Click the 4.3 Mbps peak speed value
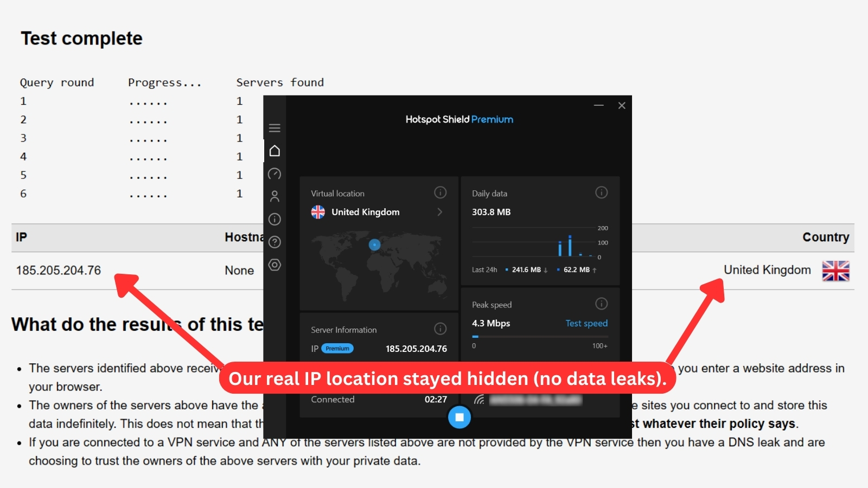 (x=491, y=323)
